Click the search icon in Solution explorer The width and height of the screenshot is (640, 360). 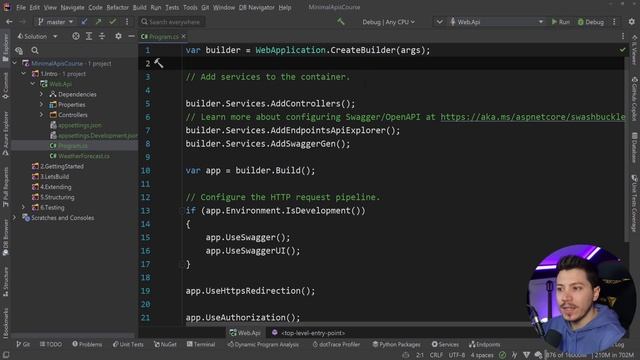point(35,50)
